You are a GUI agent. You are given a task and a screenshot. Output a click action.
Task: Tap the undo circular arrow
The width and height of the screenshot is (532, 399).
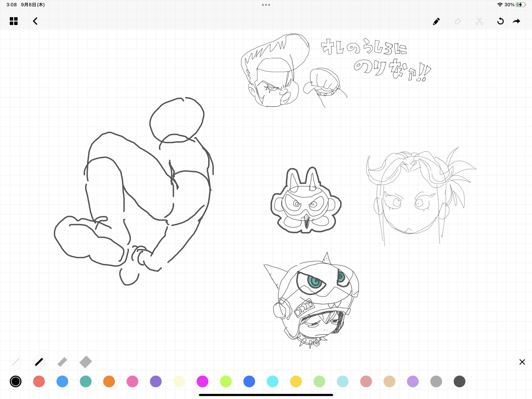click(500, 21)
